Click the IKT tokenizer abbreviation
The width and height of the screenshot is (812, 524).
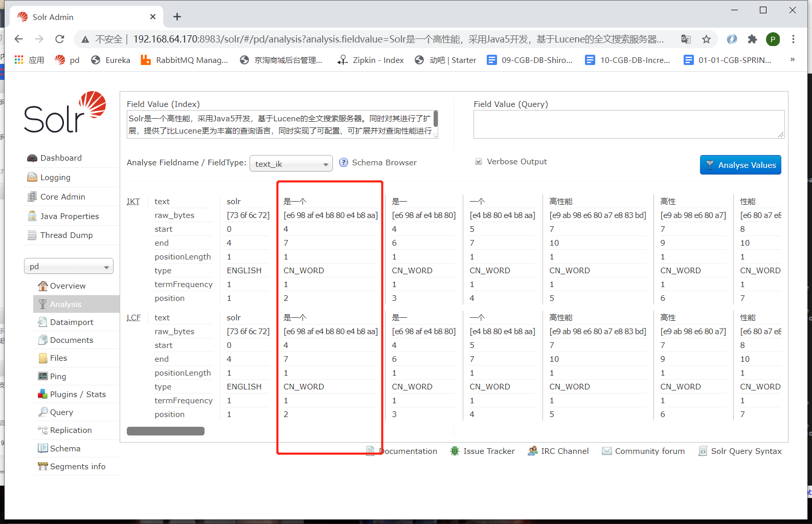133,202
